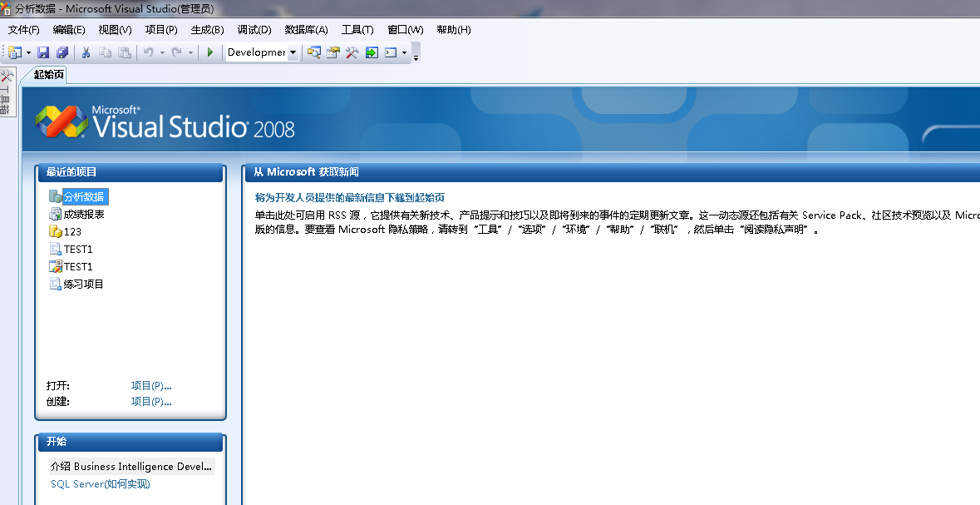Open the 工具(T) menu

pos(357,29)
